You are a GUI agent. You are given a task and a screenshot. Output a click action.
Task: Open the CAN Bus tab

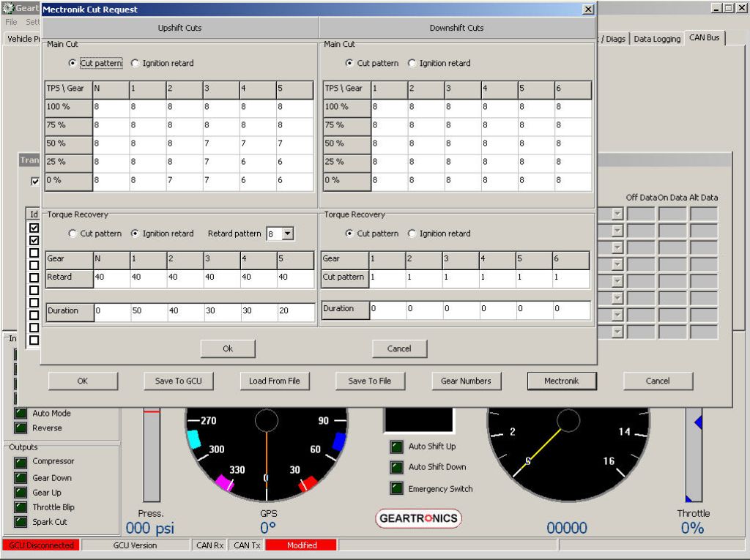[x=704, y=37]
